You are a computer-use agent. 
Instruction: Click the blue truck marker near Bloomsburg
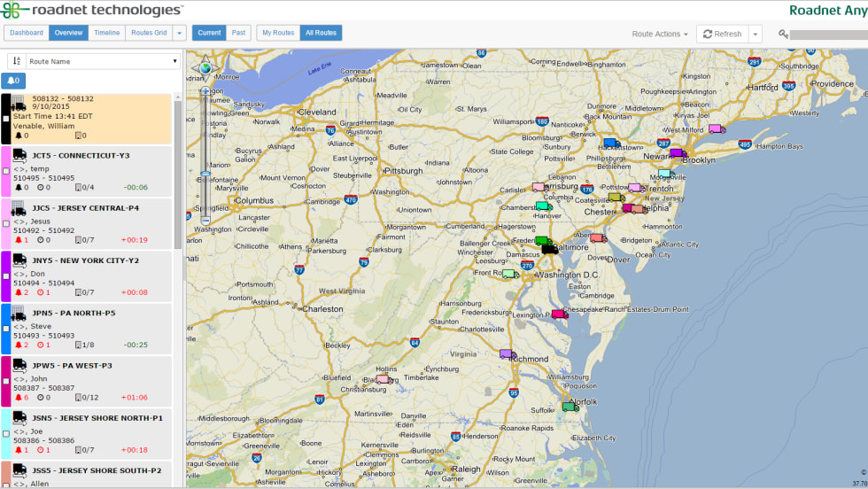tap(610, 143)
